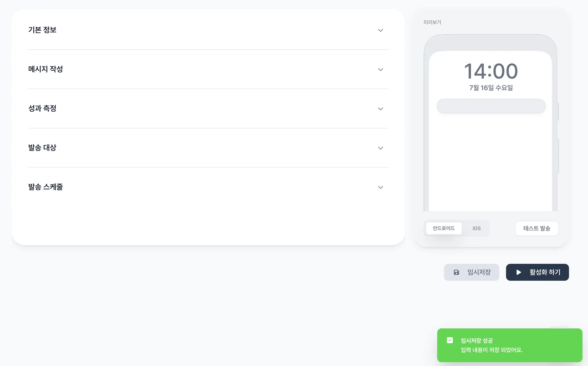Switch preview to iOS tab

476,228
